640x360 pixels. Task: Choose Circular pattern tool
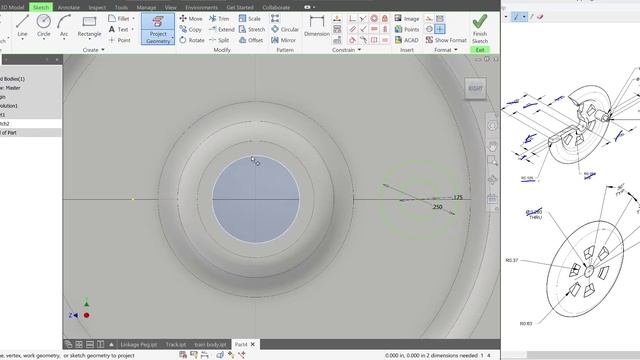284,29
